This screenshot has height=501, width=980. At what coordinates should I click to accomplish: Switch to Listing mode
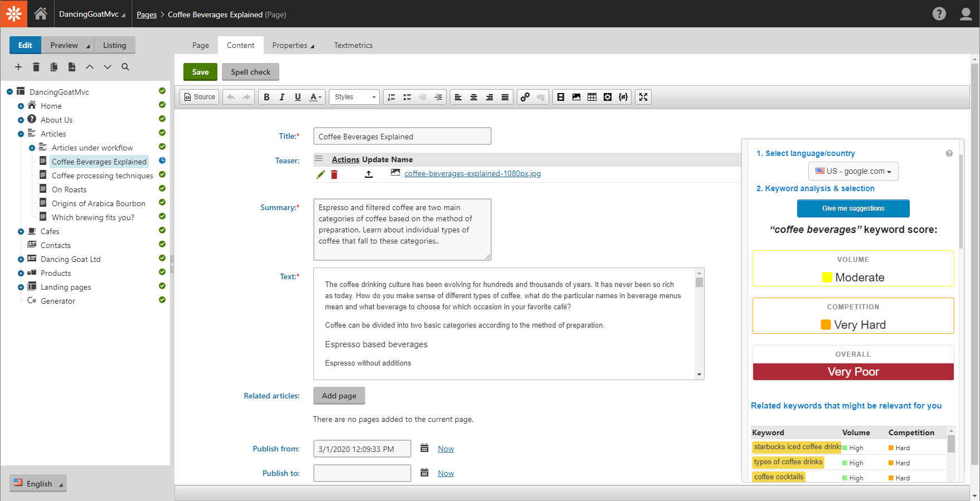point(114,45)
